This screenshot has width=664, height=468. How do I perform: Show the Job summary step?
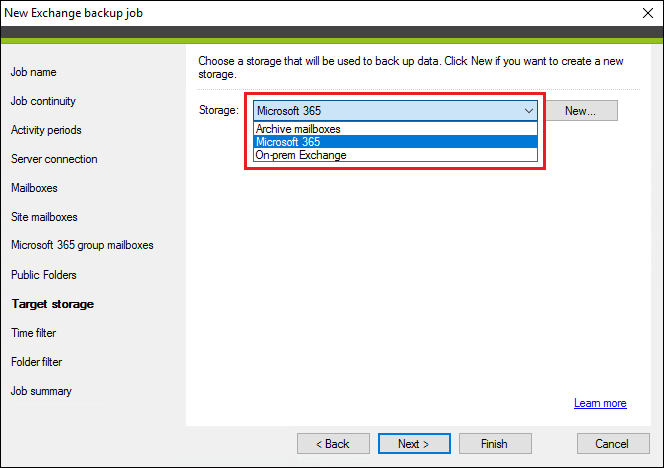click(41, 391)
